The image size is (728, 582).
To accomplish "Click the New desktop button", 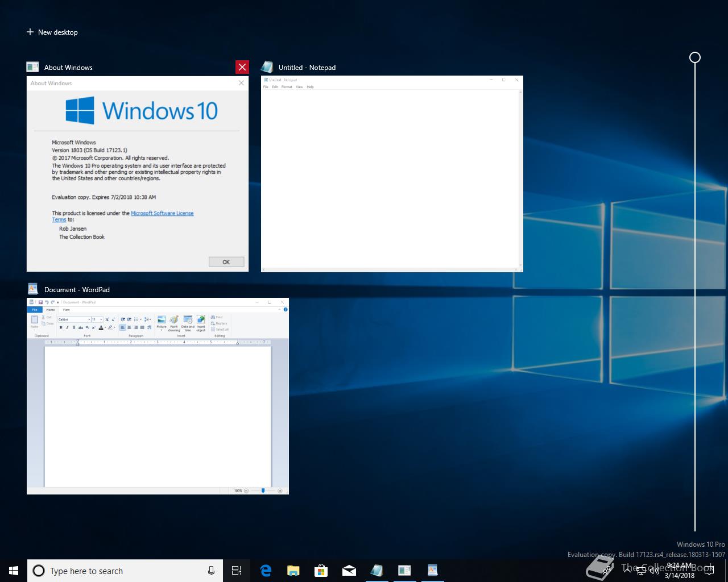I will [x=52, y=32].
